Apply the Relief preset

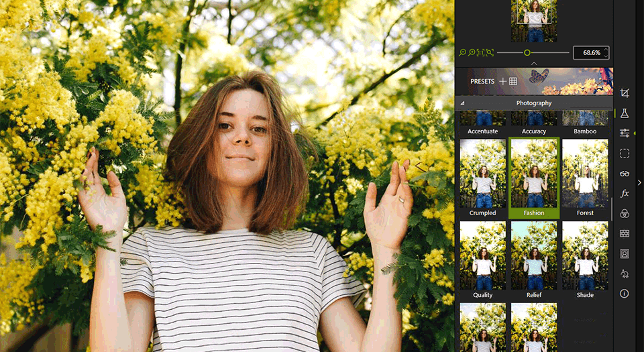pyautogui.click(x=534, y=260)
